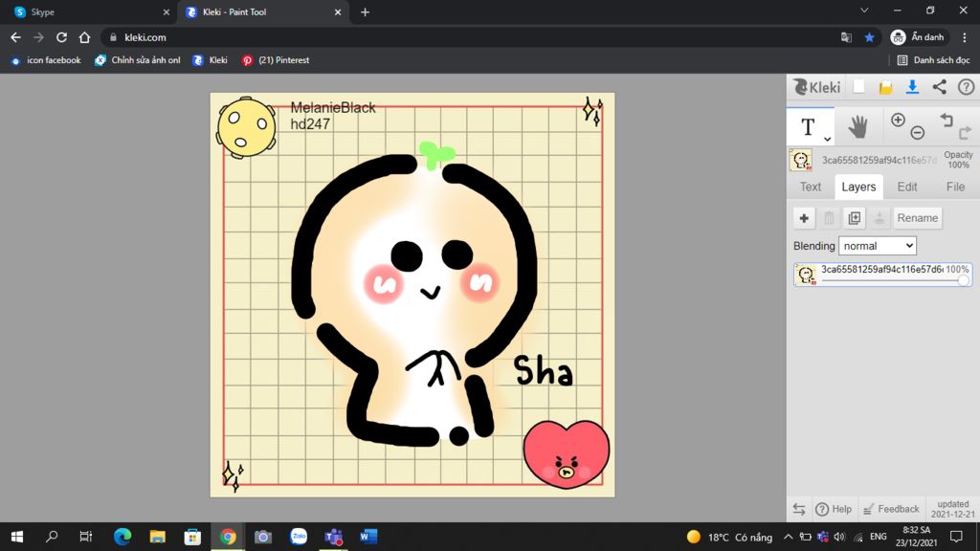Image resolution: width=980 pixels, height=551 pixels.
Task: Open the tab search dropdown arrow
Action: pyautogui.click(x=864, y=11)
